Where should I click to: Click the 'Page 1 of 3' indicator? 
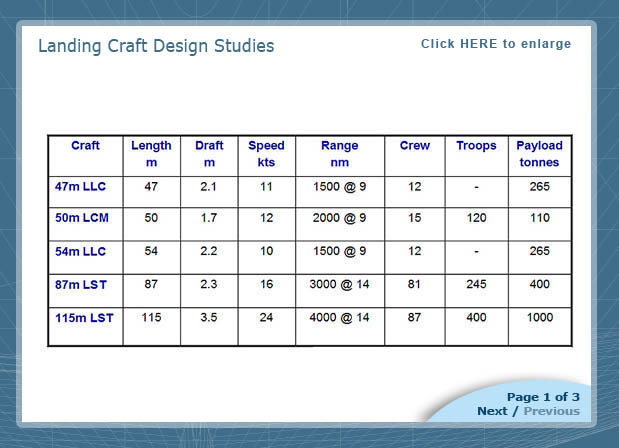pyautogui.click(x=542, y=397)
